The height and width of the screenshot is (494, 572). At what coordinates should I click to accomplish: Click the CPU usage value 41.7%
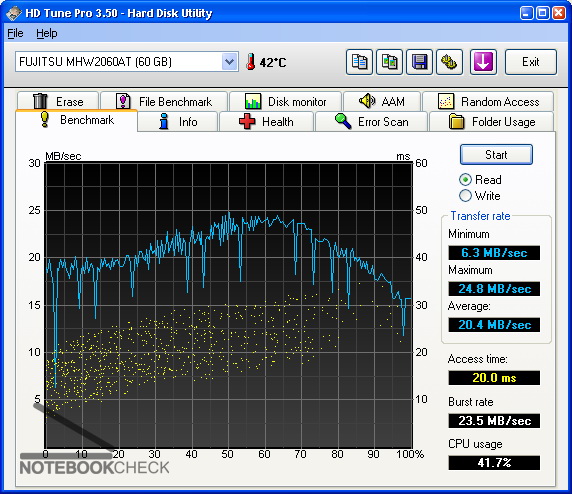coord(494,463)
